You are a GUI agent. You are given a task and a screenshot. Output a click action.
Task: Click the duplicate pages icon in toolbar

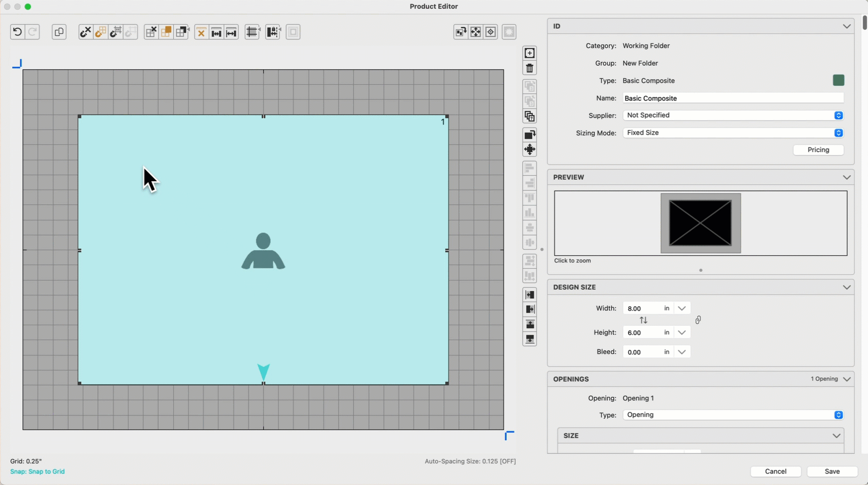pyautogui.click(x=59, y=32)
